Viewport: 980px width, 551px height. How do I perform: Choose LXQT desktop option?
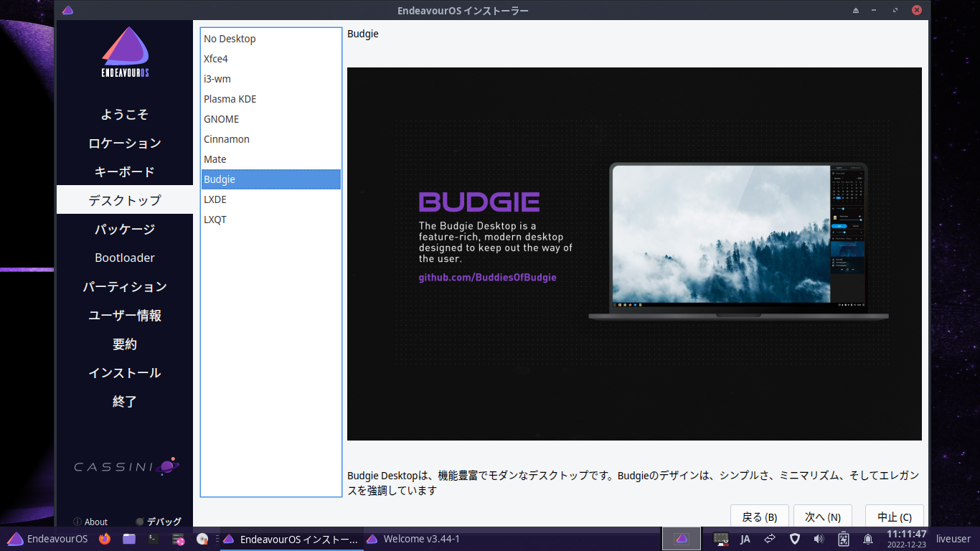click(x=270, y=220)
